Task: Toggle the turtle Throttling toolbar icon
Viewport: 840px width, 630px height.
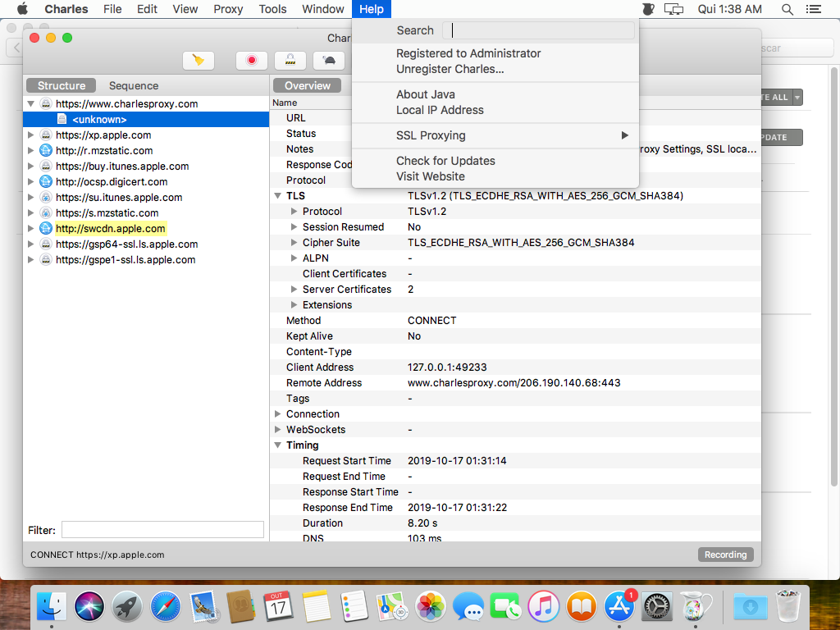Action: point(329,60)
